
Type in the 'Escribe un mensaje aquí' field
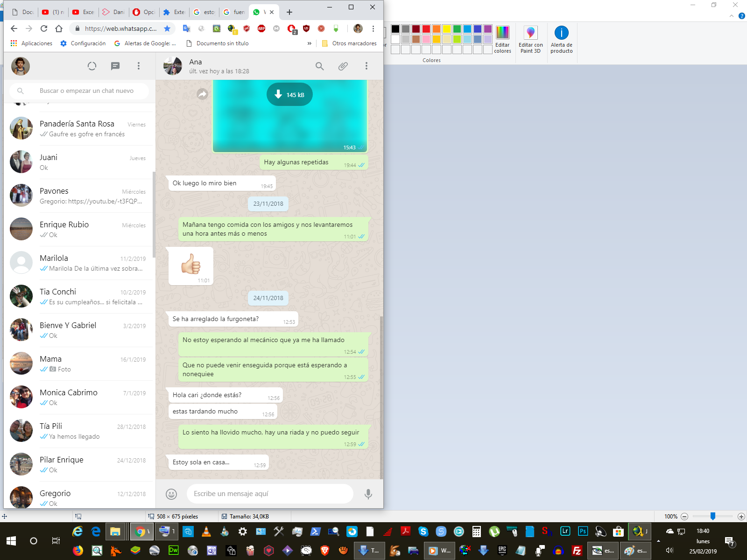tap(270, 494)
